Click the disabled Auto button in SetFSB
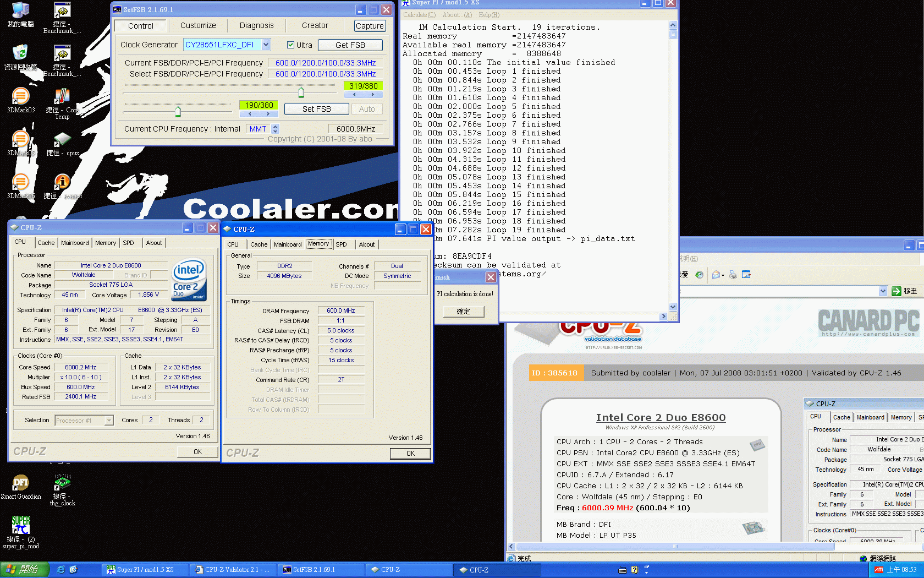 367,109
